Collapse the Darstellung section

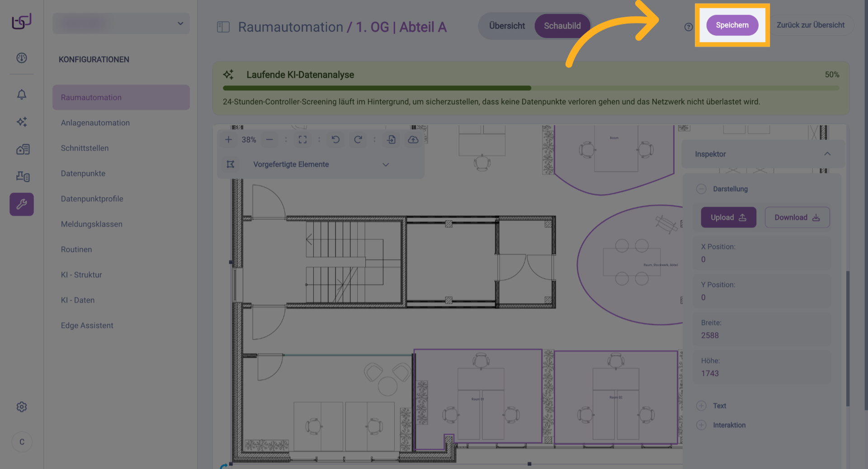coord(701,189)
